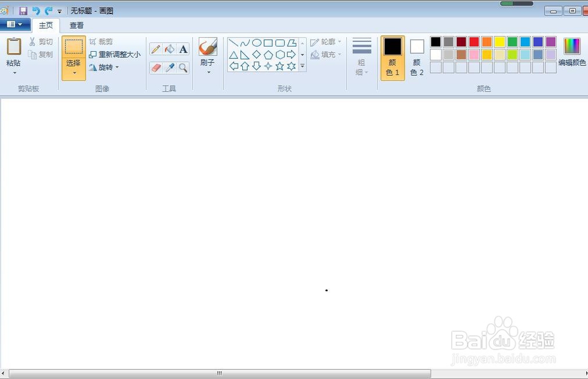
Task: Choose the pentagon shape
Action: point(268,55)
